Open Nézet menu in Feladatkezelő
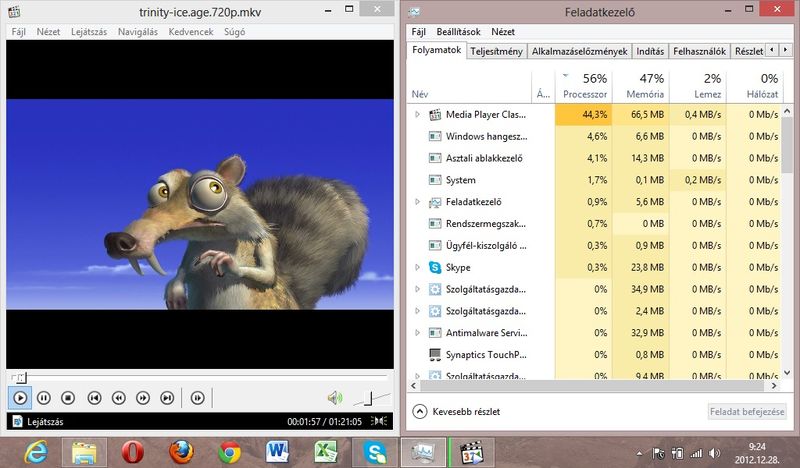Viewport: 800px width, 468px height. point(503,32)
